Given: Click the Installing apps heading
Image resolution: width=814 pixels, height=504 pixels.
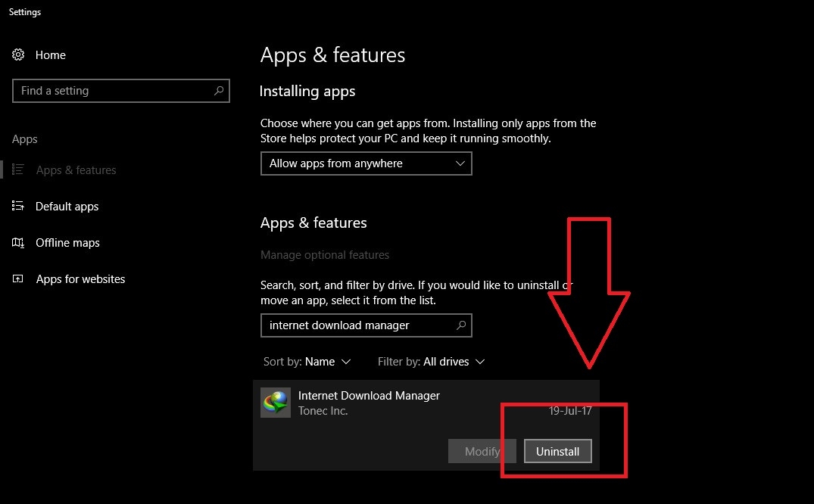Looking at the screenshot, I should point(307,92).
